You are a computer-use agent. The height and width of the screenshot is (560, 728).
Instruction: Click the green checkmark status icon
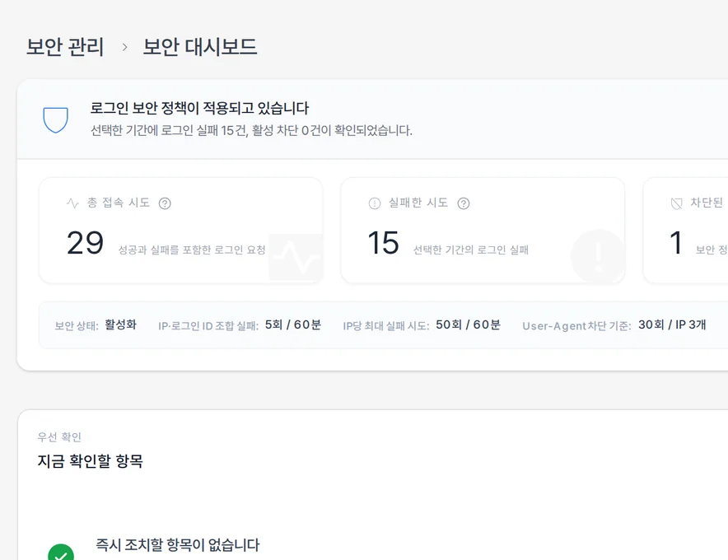click(61, 553)
